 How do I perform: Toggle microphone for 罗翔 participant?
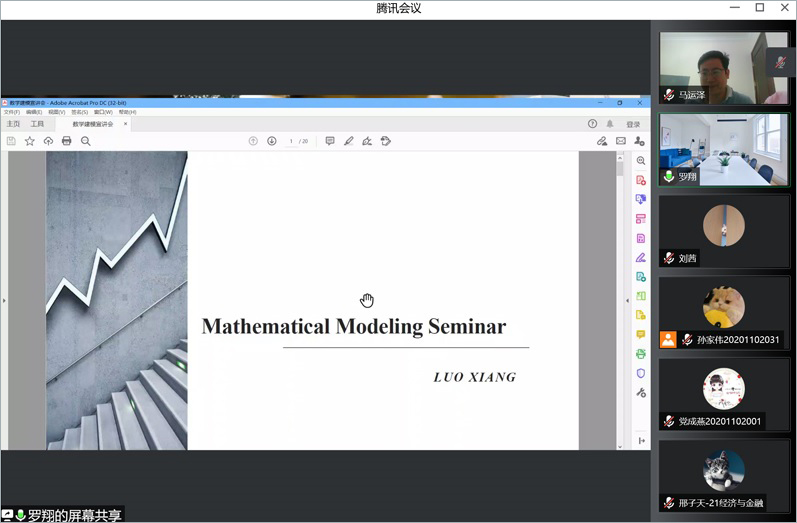[669, 176]
